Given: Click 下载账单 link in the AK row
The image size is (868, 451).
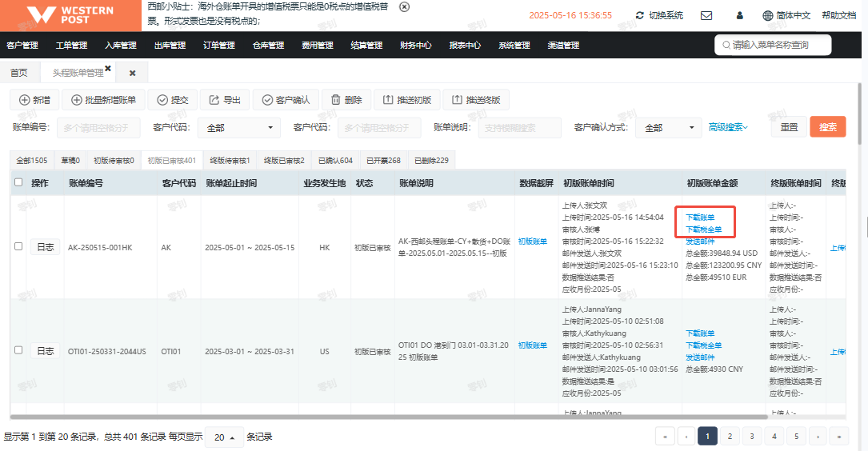Looking at the screenshot, I should coord(700,218).
